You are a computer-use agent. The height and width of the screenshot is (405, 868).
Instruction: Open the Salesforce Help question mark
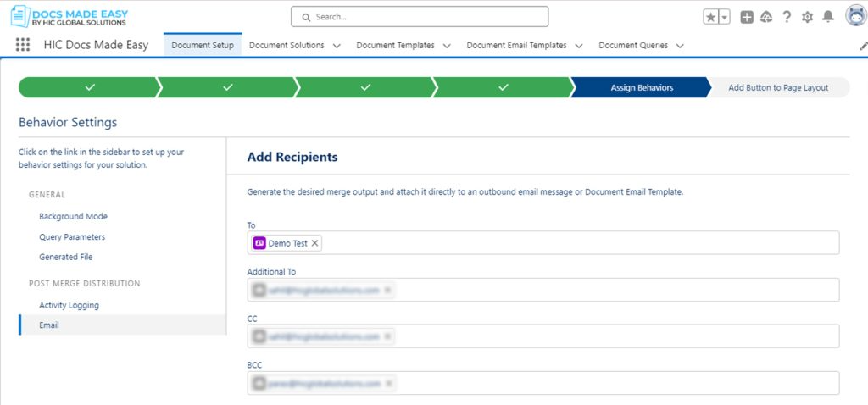pyautogui.click(x=787, y=17)
